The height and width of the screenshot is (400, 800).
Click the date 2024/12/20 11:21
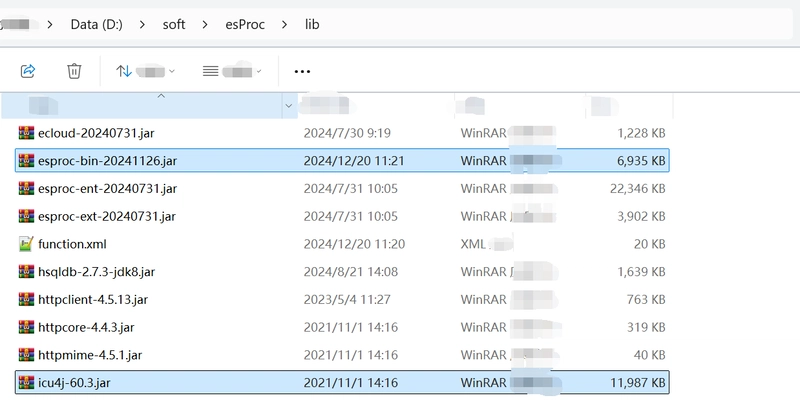click(354, 161)
